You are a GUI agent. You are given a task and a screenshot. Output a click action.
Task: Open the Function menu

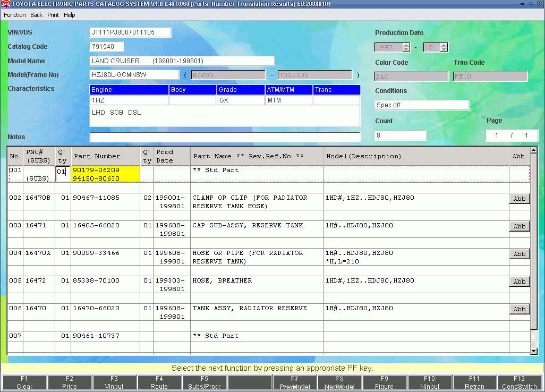point(15,15)
